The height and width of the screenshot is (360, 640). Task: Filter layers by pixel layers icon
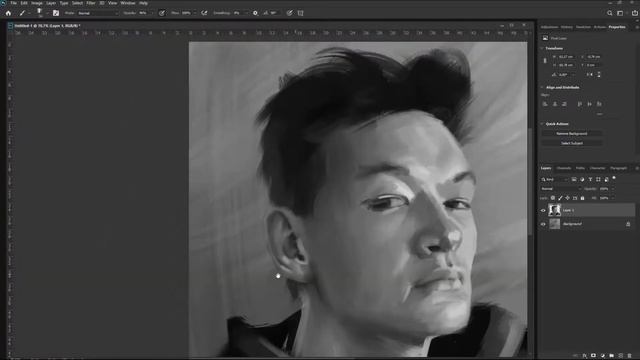click(x=574, y=179)
